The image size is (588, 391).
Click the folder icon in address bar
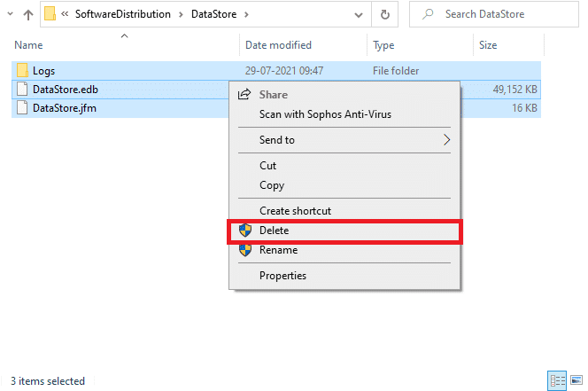pyautogui.click(x=50, y=14)
